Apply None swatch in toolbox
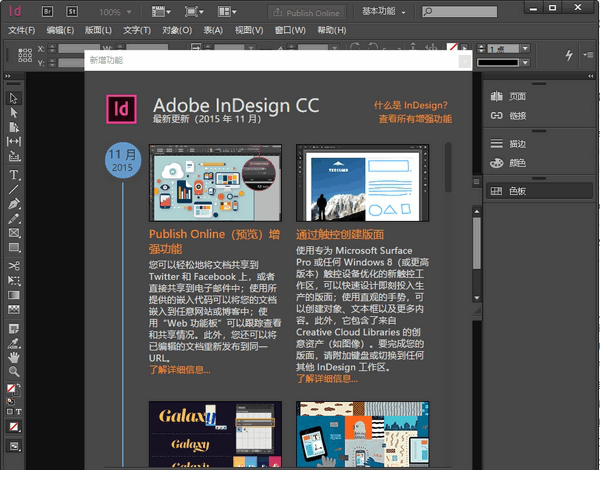This screenshot has height=488, width=600. 14,426
